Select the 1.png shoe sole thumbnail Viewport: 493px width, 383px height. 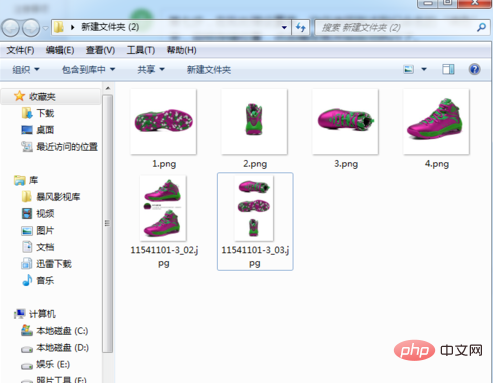tap(163, 122)
